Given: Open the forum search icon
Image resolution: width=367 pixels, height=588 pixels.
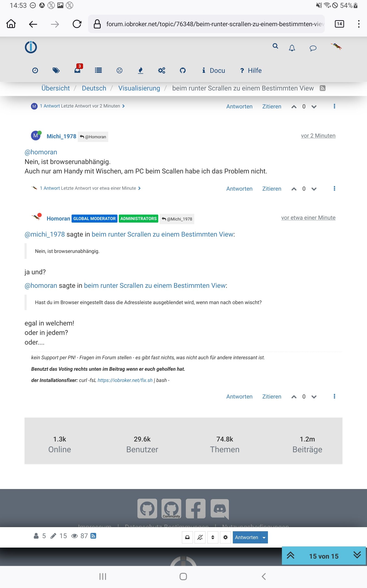Looking at the screenshot, I should click(x=275, y=46).
